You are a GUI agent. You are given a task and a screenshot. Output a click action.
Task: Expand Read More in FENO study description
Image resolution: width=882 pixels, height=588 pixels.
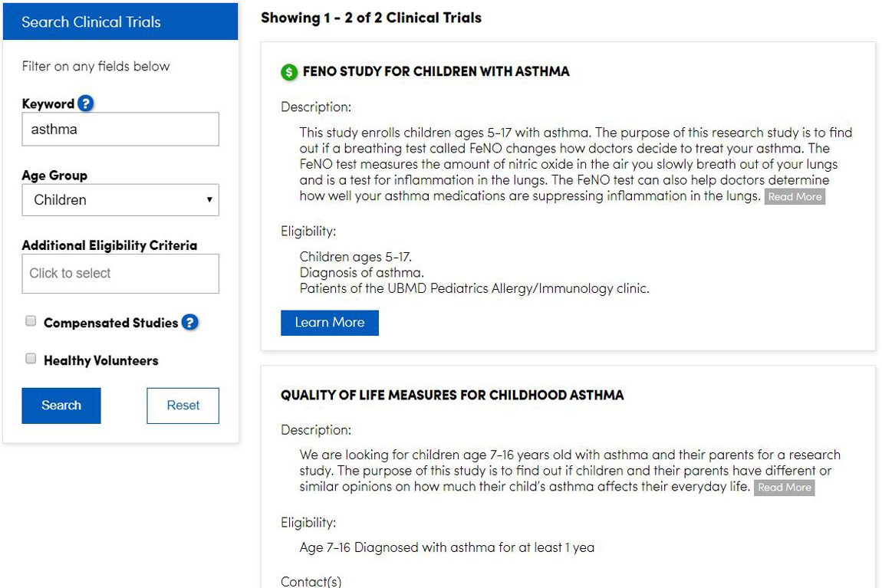[795, 197]
